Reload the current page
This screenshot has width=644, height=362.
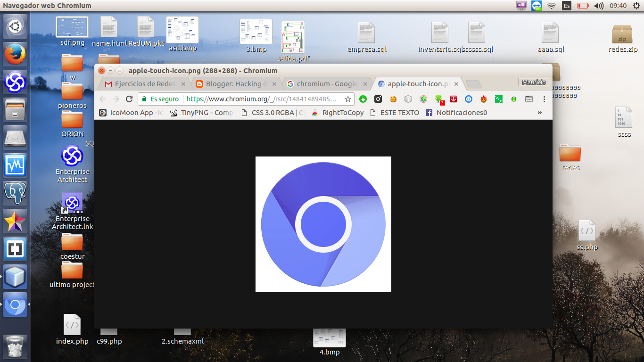click(x=129, y=99)
